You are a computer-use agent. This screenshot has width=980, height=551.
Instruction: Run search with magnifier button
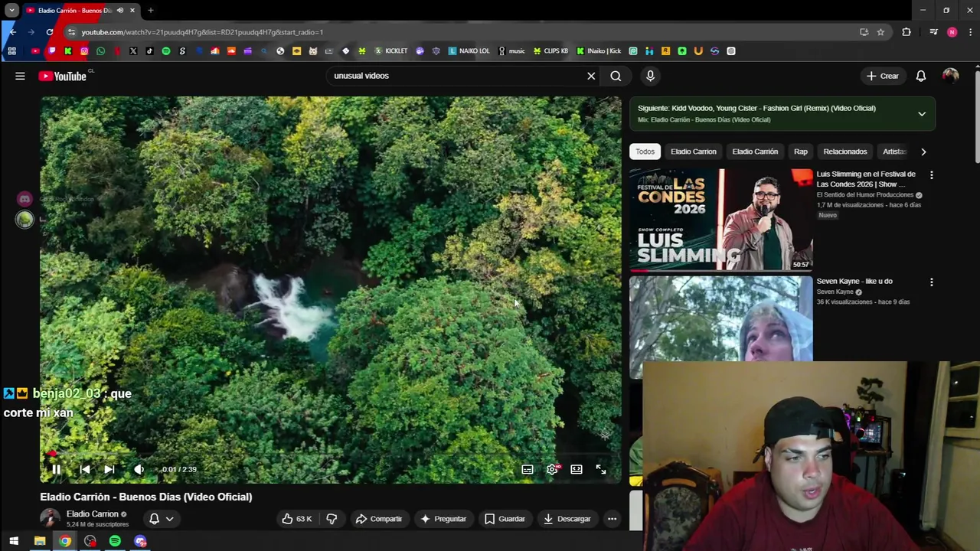pos(616,76)
